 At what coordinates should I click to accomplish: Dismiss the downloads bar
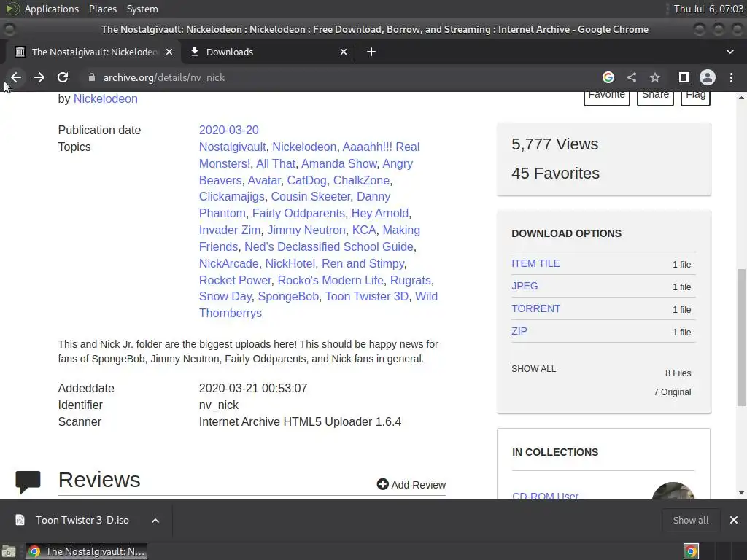(734, 520)
